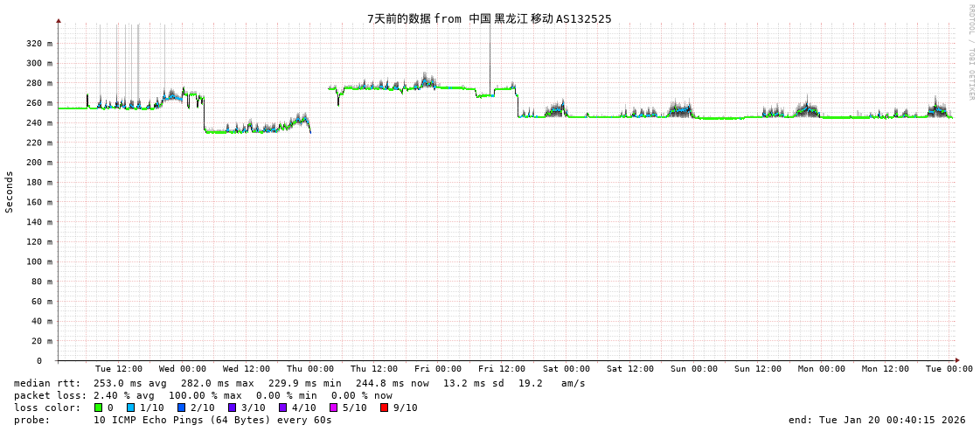The width and height of the screenshot is (980, 432).
Task: Click the 320 m y-axis label
Action: (38, 44)
